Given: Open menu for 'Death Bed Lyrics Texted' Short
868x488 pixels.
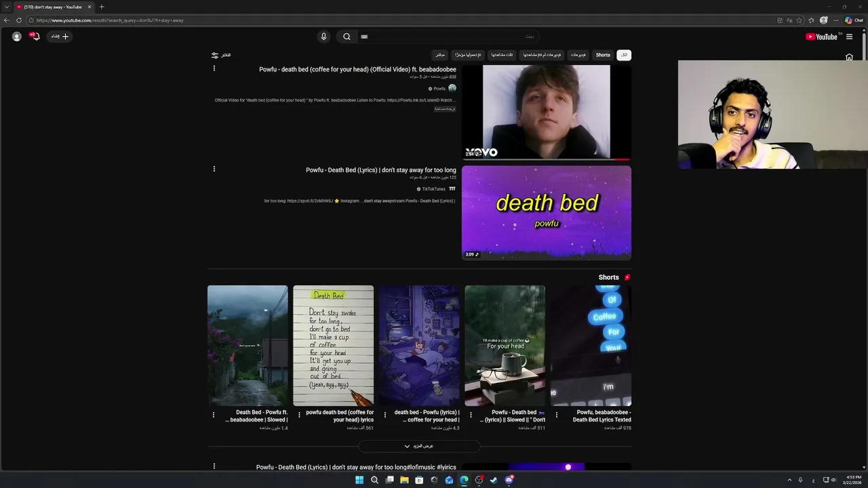Looking at the screenshot, I should (557, 415).
